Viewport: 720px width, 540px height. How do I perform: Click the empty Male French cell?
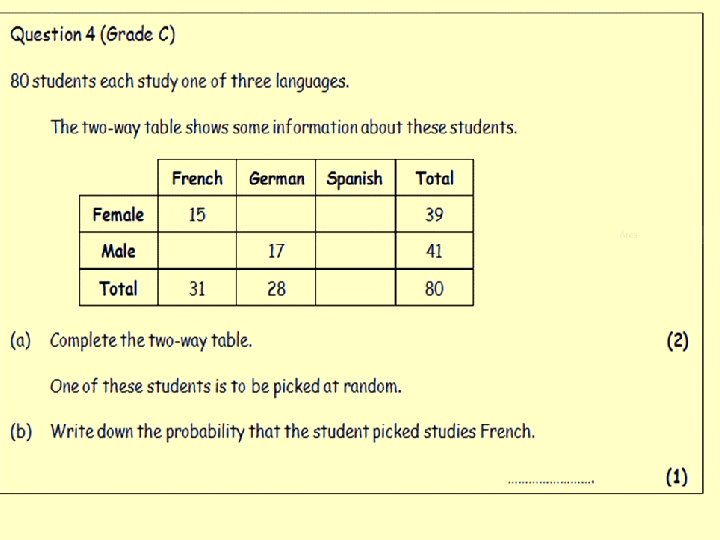coord(197,251)
